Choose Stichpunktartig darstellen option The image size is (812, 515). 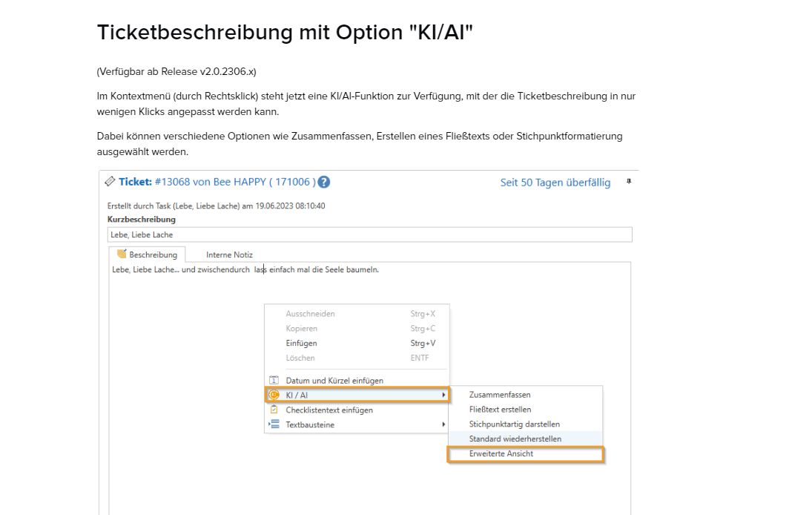tap(514, 424)
